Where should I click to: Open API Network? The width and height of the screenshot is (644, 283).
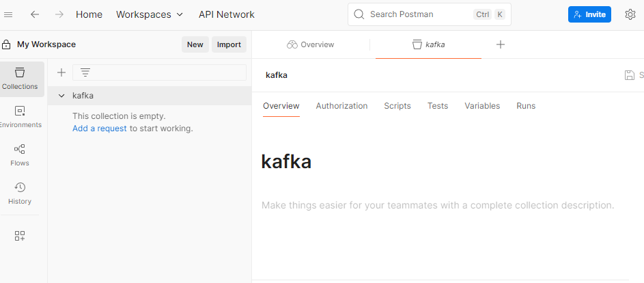click(x=227, y=14)
